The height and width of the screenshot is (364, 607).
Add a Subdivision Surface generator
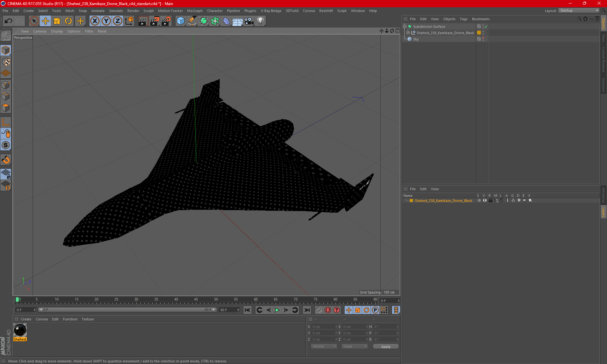tap(204, 21)
